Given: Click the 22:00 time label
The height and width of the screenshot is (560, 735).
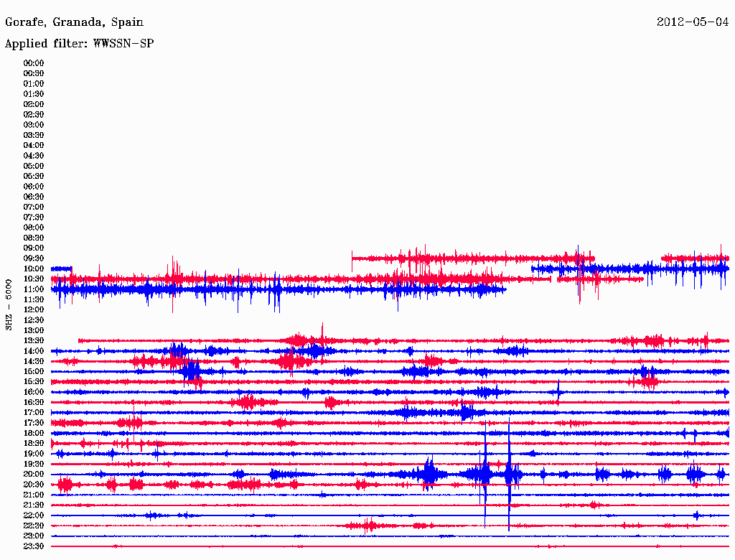Looking at the screenshot, I should (34, 515).
